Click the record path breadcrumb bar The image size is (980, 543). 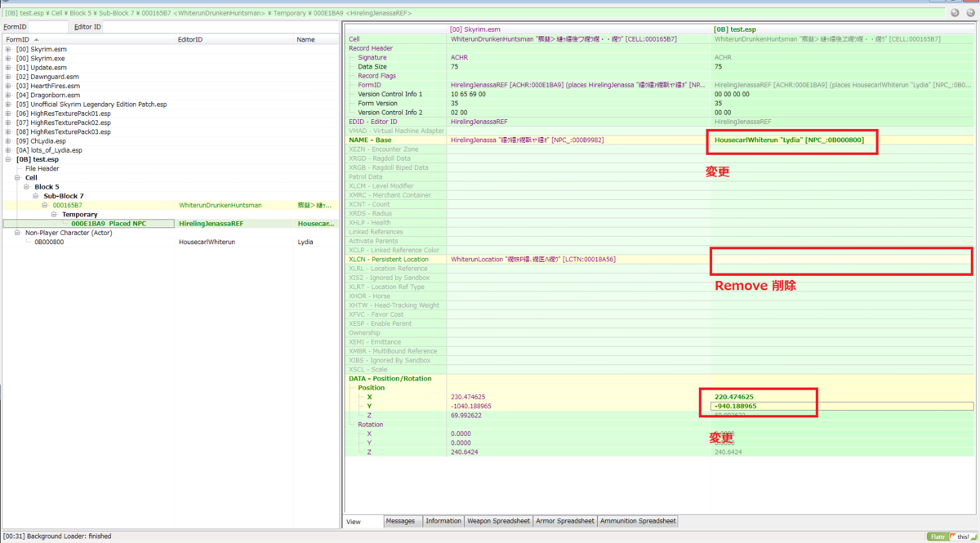[474, 13]
